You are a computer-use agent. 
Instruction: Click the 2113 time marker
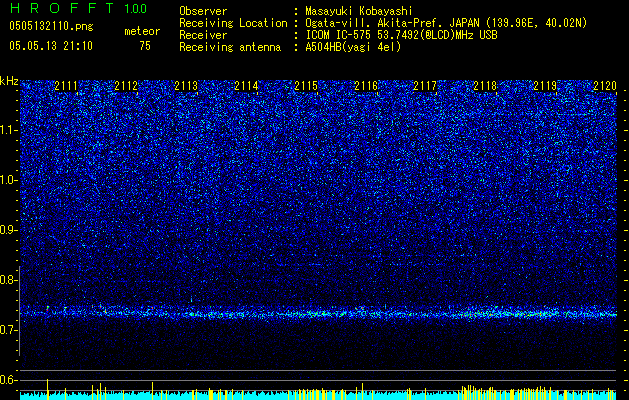coord(186,86)
